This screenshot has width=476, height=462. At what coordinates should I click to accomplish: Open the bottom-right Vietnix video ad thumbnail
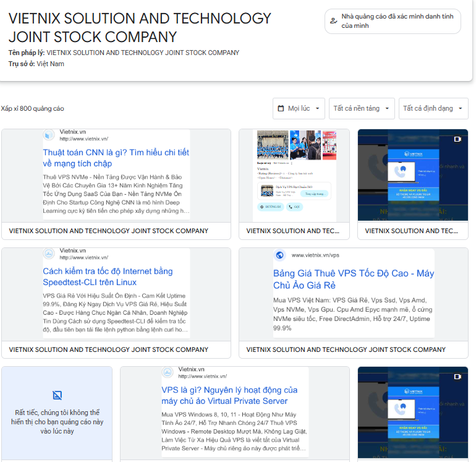(x=413, y=413)
